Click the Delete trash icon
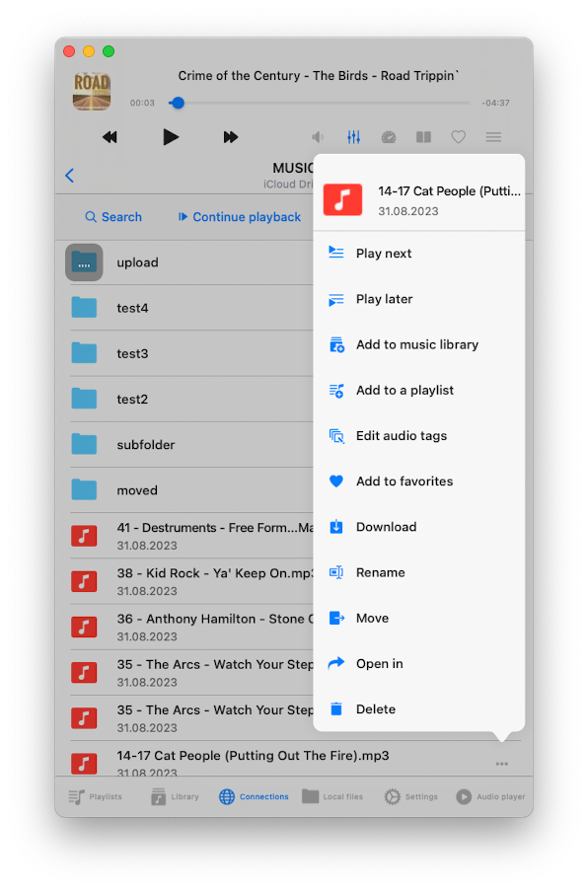588x890 pixels. point(336,708)
